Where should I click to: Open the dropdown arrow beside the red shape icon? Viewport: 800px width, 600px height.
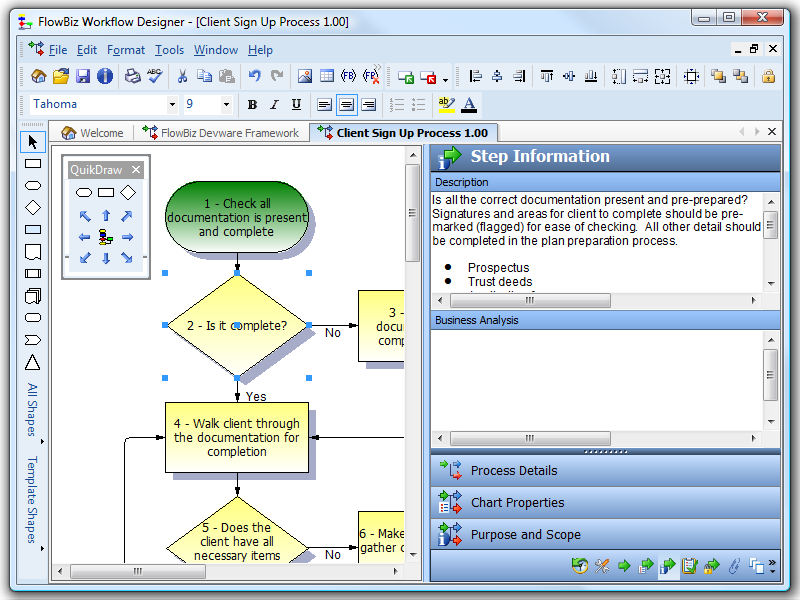point(445,79)
